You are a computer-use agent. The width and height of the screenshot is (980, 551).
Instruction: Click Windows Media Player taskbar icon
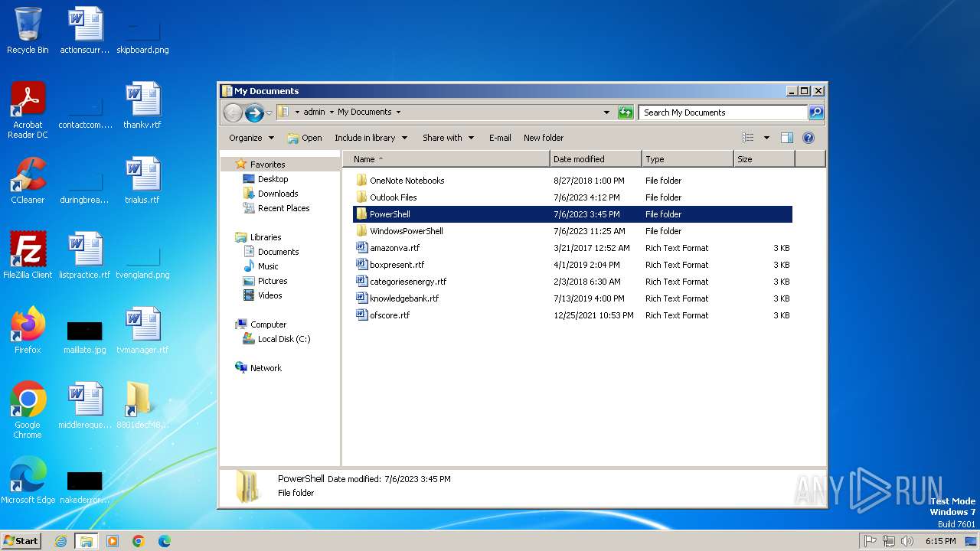(x=113, y=541)
